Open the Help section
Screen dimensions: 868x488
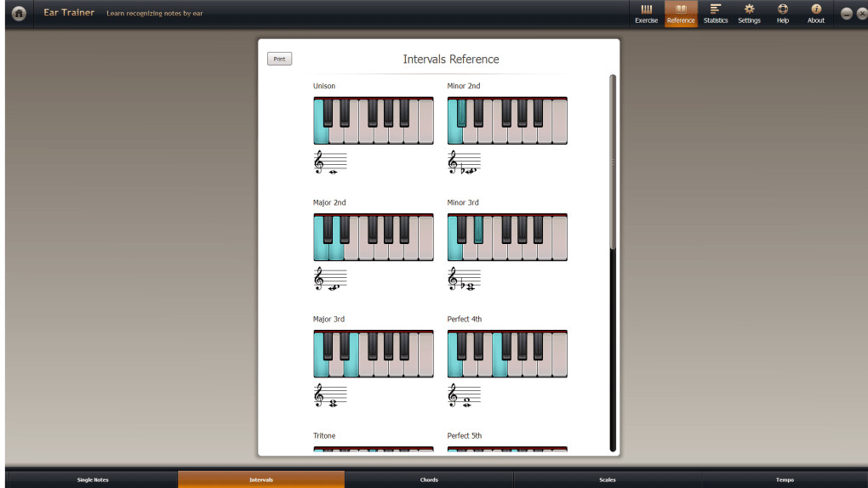(x=782, y=14)
